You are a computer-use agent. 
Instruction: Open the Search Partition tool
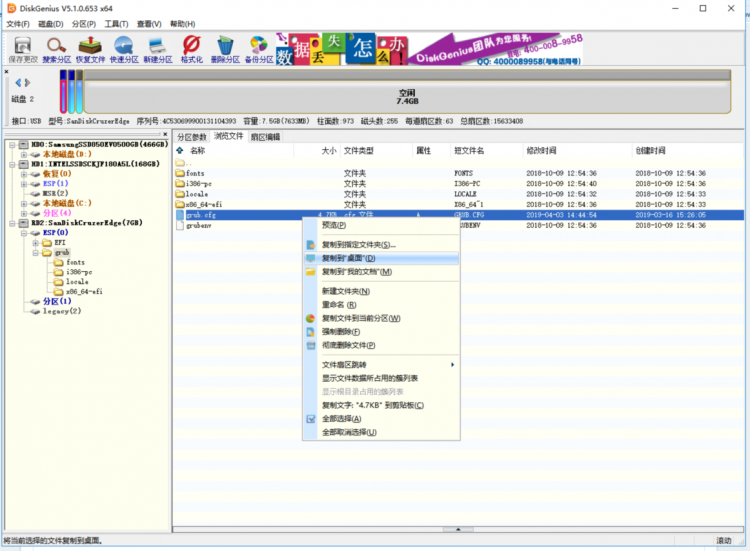tap(56, 50)
